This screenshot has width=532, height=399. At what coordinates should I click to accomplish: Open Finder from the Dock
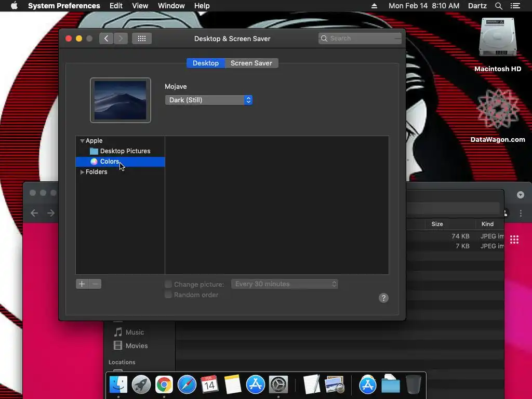point(118,385)
